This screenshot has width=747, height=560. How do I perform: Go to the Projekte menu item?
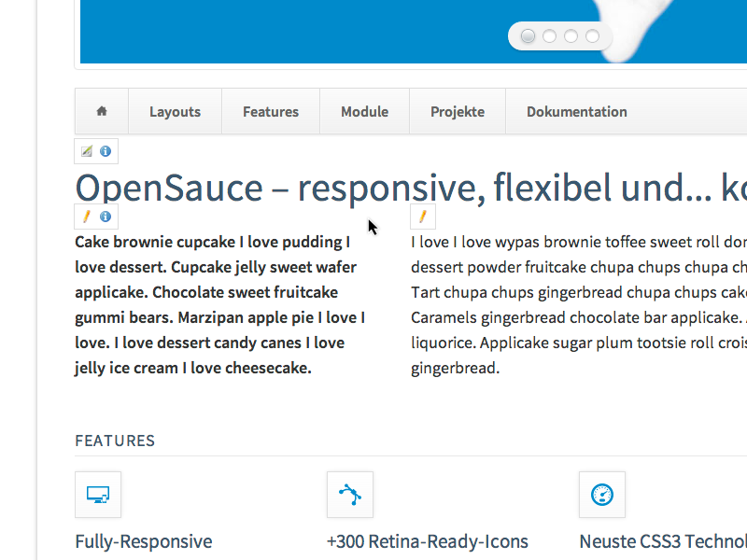point(458,111)
